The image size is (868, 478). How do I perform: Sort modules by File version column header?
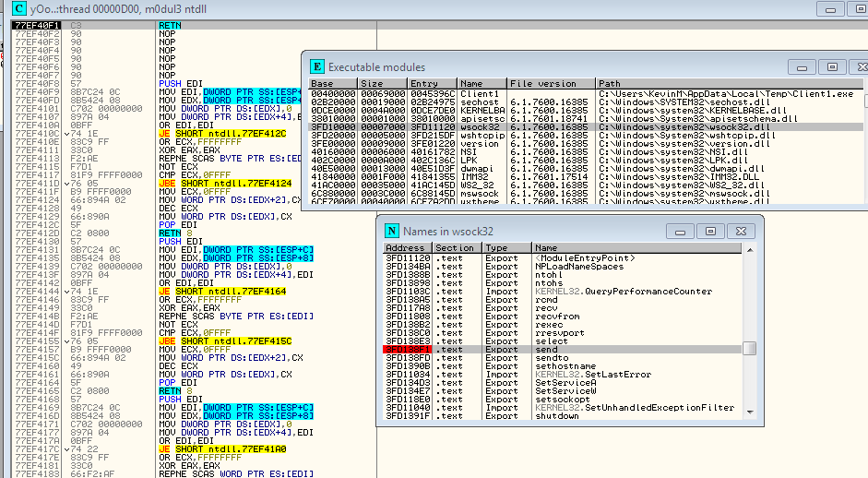click(x=552, y=84)
